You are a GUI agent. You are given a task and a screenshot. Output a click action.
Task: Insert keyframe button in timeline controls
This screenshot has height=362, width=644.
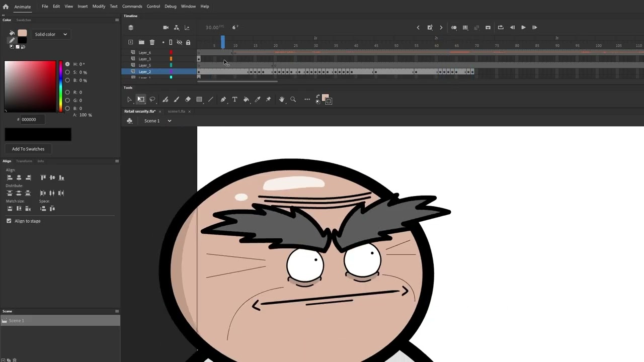[x=430, y=28]
